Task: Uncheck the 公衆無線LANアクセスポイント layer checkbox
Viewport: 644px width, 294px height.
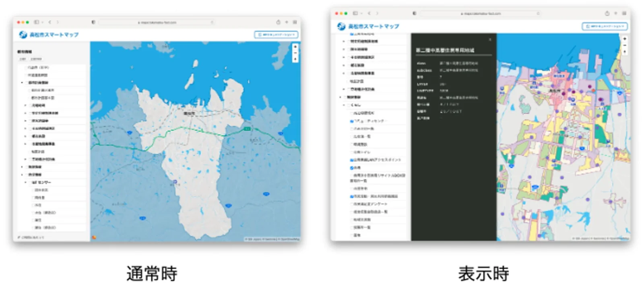Action: click(x=351, y=160)
